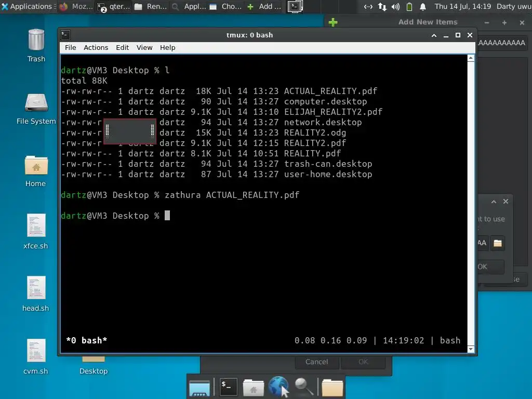
Task: Click the clock showing Thu 14 Jul
Action: pos(463,6)
